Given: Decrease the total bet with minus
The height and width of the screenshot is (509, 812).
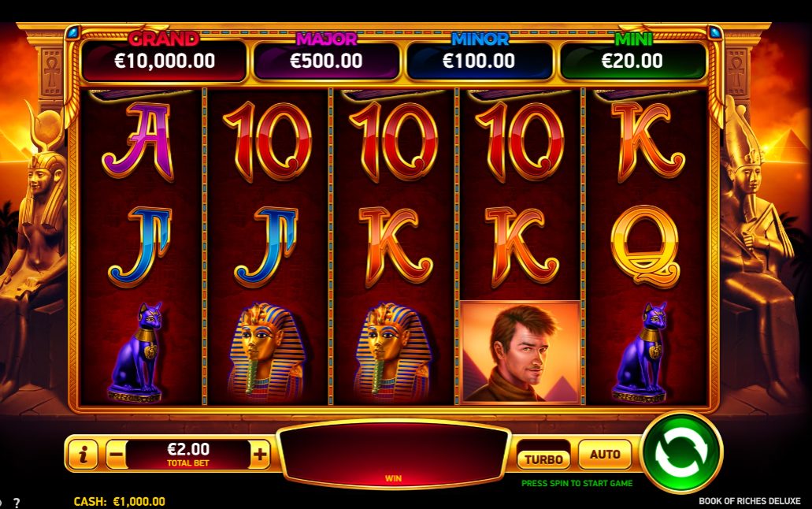Looking at the screenshot, I should pos(117,455).
